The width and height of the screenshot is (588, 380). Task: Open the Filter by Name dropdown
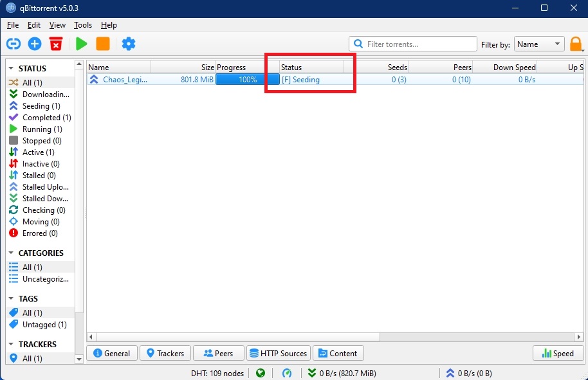tap(539, 44)
